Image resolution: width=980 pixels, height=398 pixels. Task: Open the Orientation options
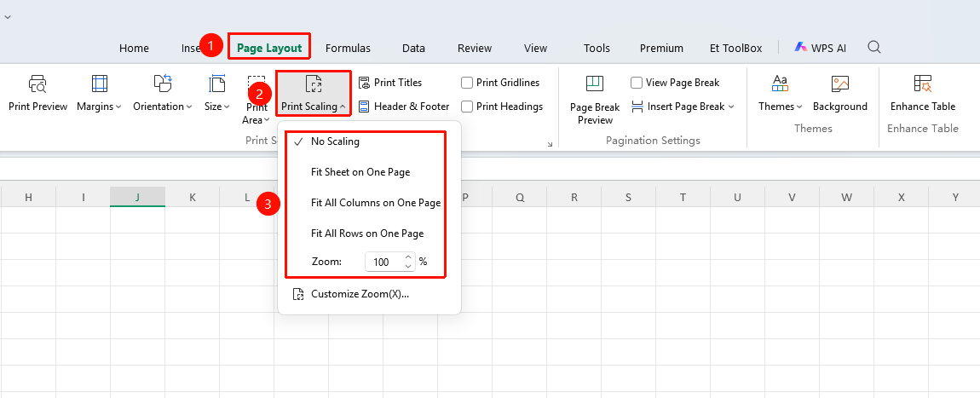point(163,94)
